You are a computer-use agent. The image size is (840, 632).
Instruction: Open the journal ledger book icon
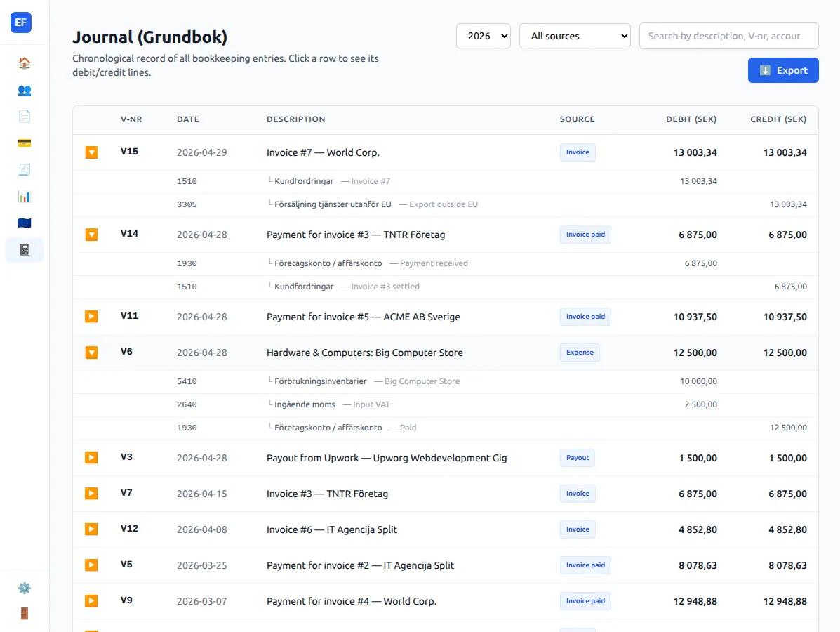[x=24, y=250]
